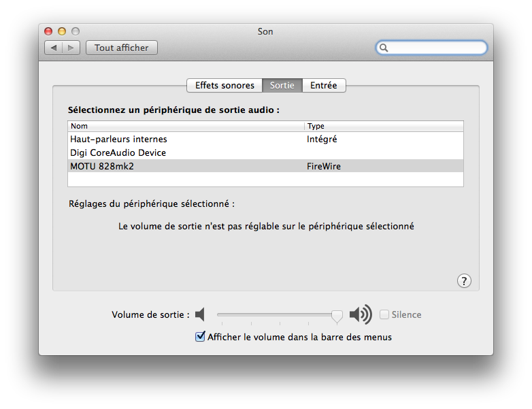Click the magnifying glass search icon
Viewport: 532px width, 409px height.
[x=384, y=48]
